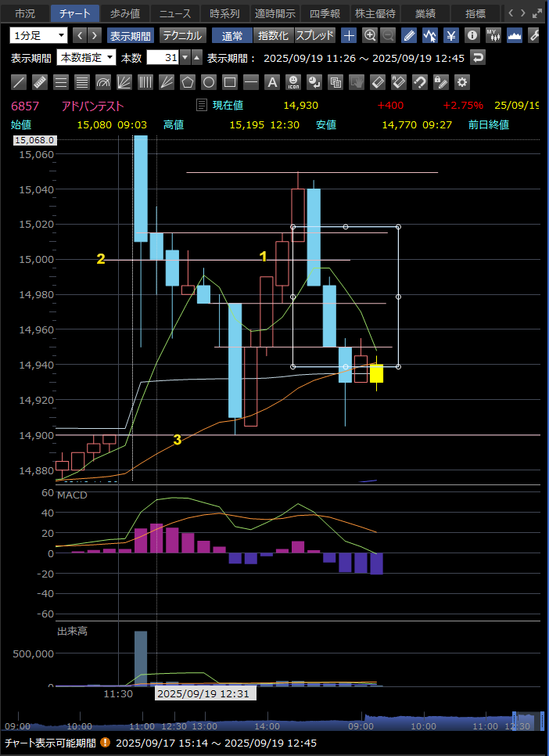Open the 本数指定 display period dropdown

pyautogui.click(x=86, y=57)
